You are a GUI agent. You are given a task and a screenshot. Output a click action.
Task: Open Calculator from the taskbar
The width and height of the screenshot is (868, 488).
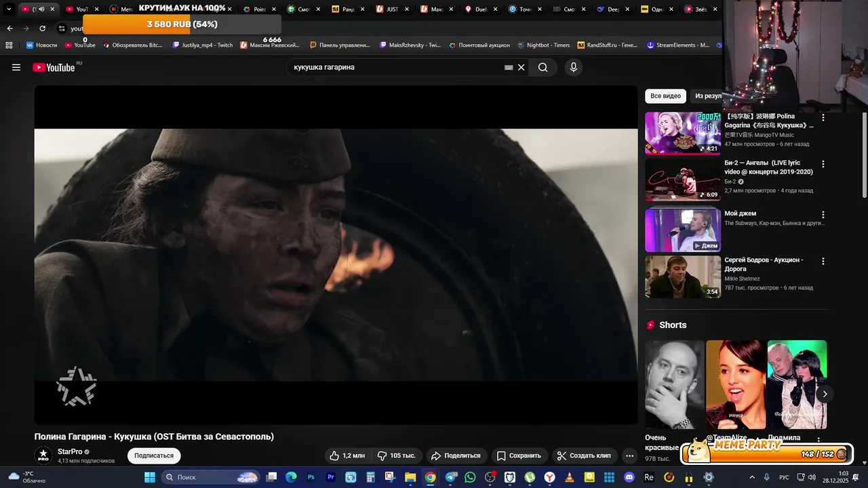371,477
